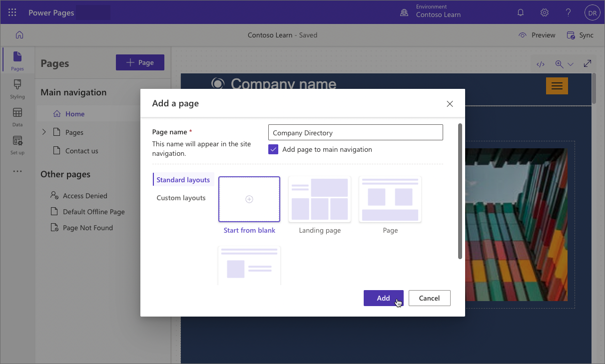This screenshot has width=605, height=364.
Task: Select Default Offline Page
Action: point(93,212)
